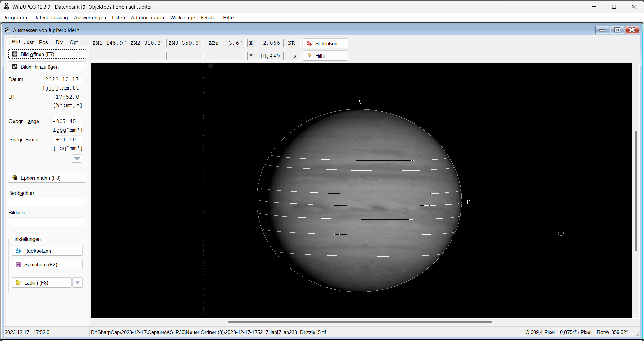Click the Ephemeriden (F8) button

point(47,178)
